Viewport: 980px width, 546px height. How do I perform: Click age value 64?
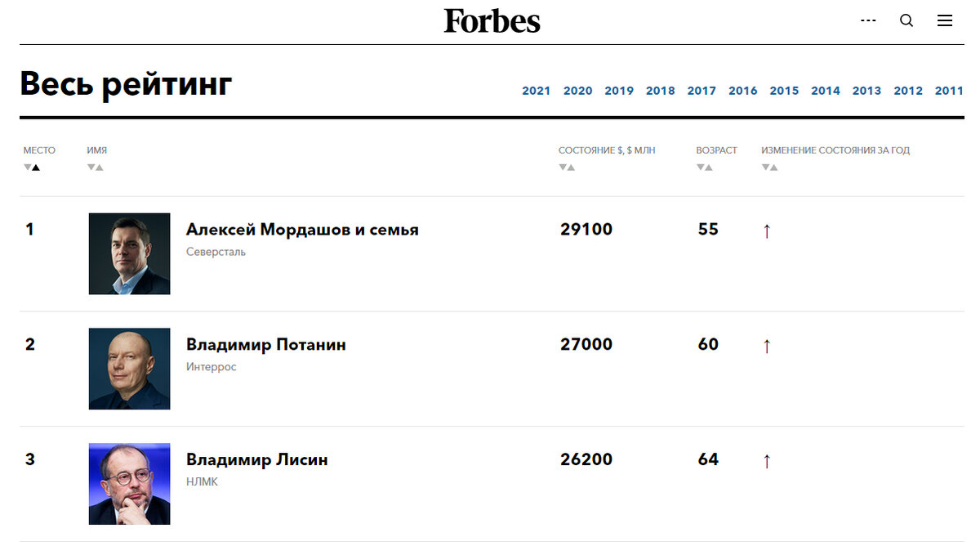pos(708,460)
